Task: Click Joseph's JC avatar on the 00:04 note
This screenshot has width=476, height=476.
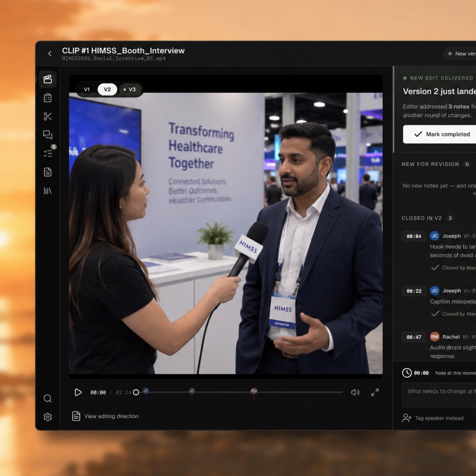Action: [x=435, y=236]
